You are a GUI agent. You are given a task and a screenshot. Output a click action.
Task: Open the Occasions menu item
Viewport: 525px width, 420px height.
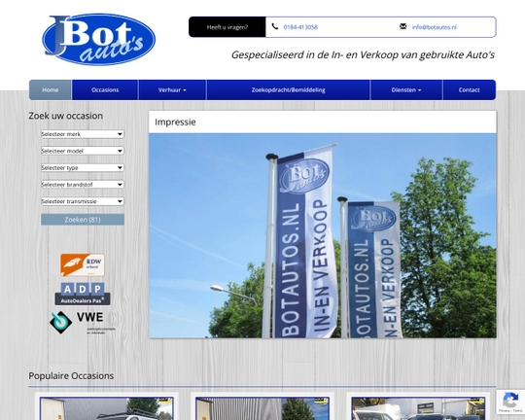pos(105,89)
